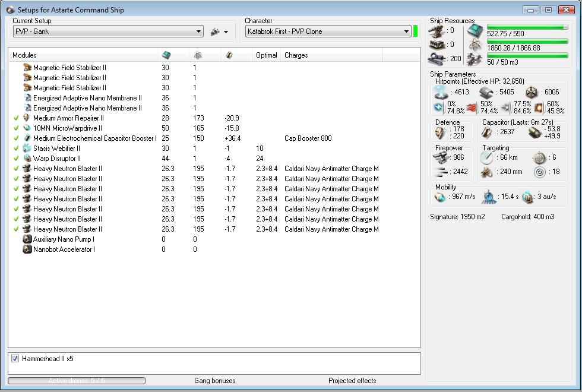Viewport: 582px width, 392px height.
Task: Sort by the Capacitor column header icon
Action: [229, 55]
